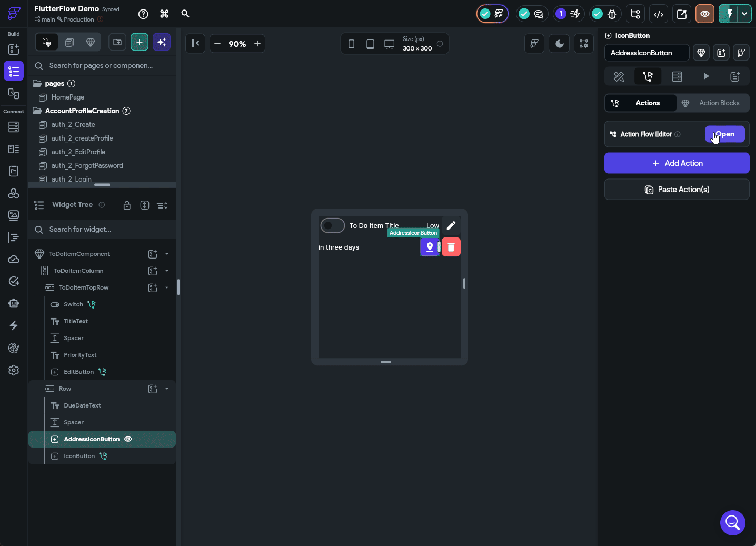Open the red trash delete icon on canvas

451,247
